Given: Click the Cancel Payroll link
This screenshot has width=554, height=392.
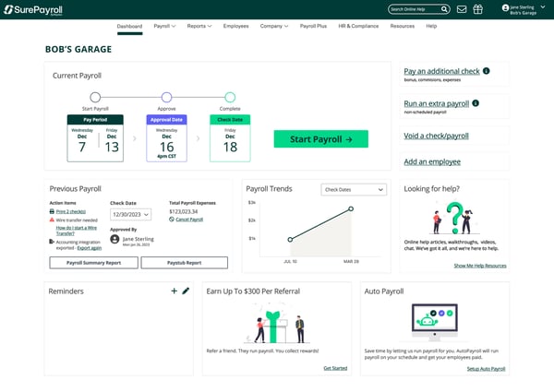Looking at the screenshot, I should click(x=189, y=220).
